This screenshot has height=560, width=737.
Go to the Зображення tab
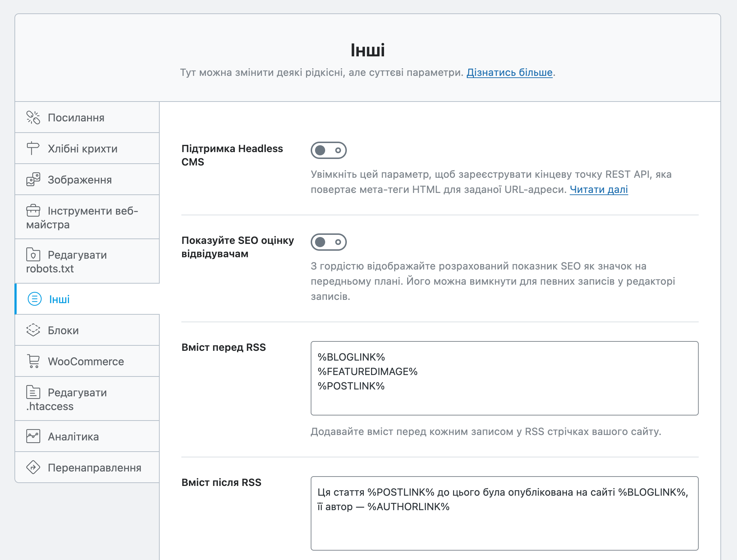tap(87, 180)
